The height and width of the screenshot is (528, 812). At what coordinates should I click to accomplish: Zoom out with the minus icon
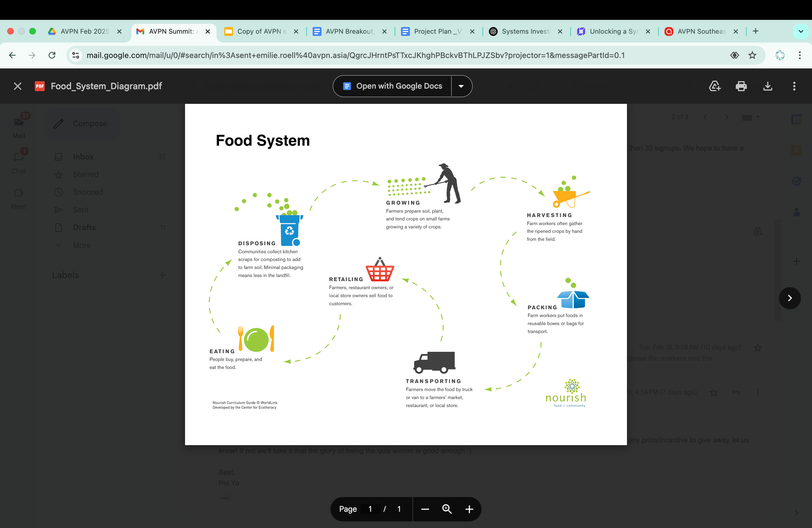(425, 509)
